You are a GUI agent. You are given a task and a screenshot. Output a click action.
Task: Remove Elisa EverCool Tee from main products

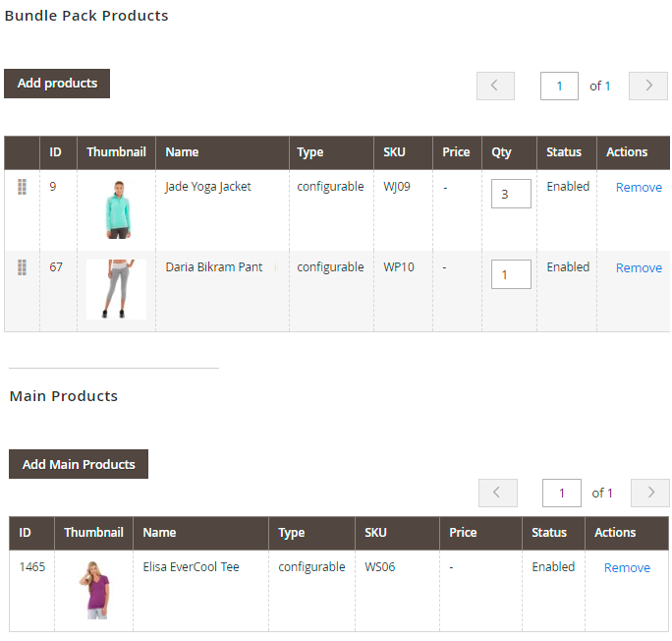point(627,567)
